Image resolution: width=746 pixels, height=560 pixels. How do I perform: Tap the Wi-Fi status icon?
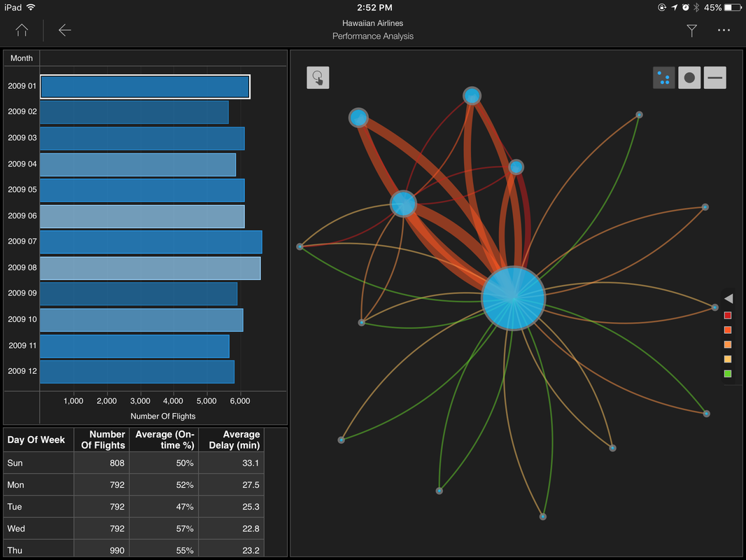pos(31,7)
